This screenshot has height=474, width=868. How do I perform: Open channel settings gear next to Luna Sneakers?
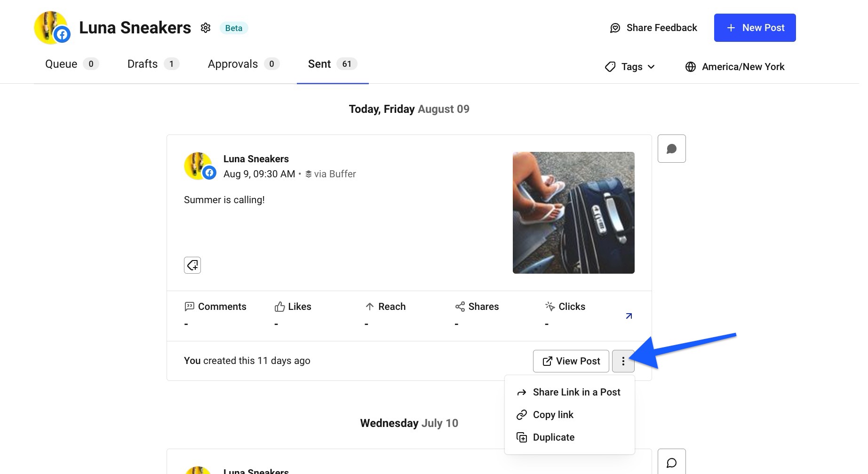point(206,28)
